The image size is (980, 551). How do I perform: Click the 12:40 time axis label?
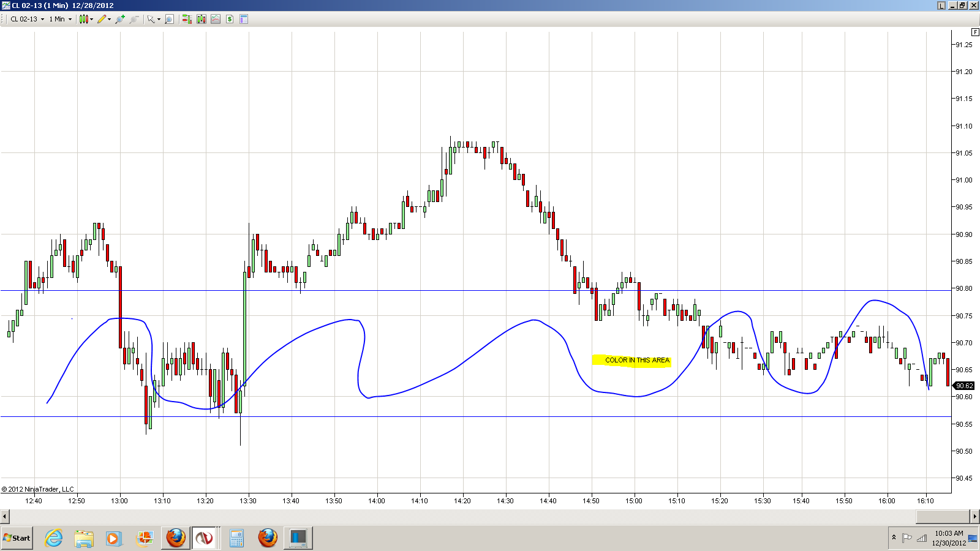pyautogui.click(x=34, y=501)
